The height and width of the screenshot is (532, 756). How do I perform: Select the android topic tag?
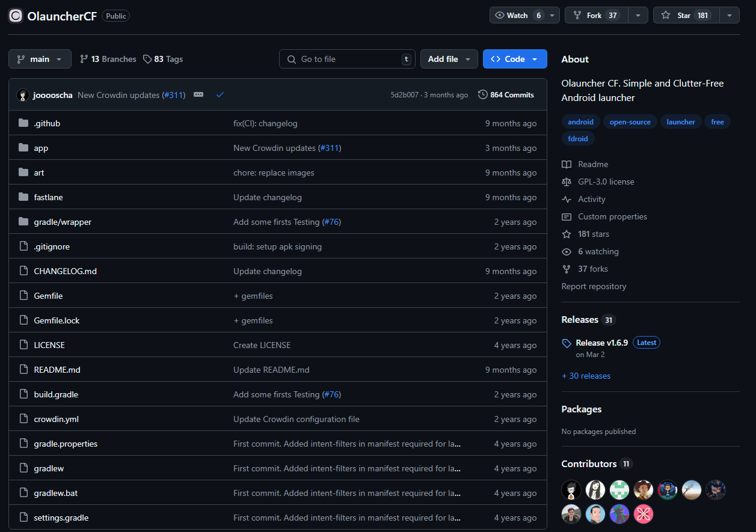coord(581,122)
